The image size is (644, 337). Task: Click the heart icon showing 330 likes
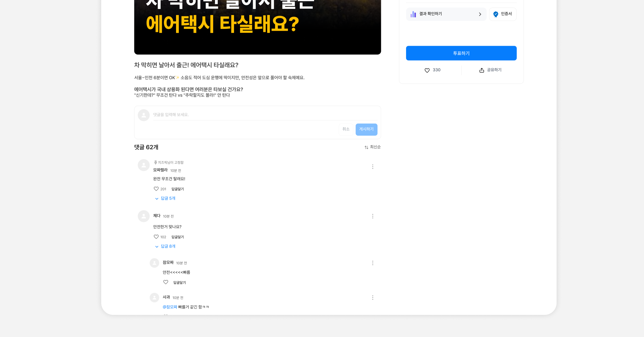(427, 70)
